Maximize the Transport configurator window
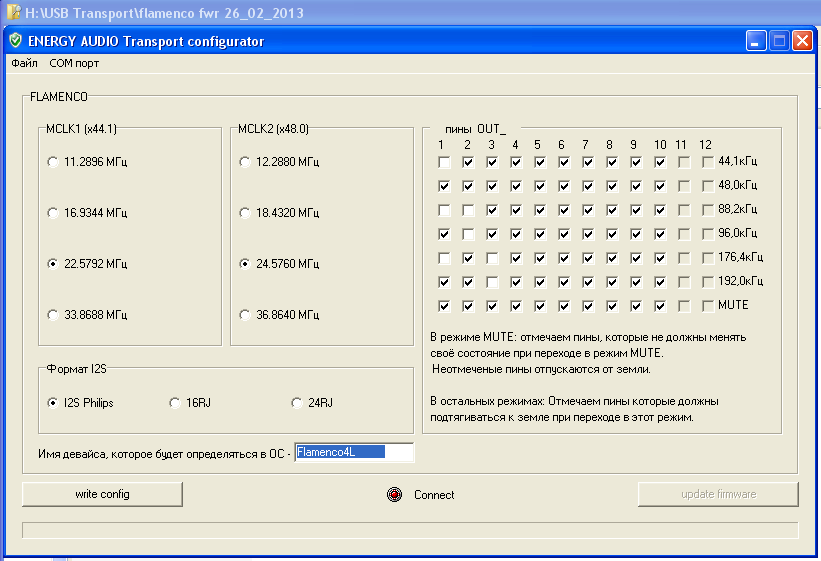 [779, 41]
